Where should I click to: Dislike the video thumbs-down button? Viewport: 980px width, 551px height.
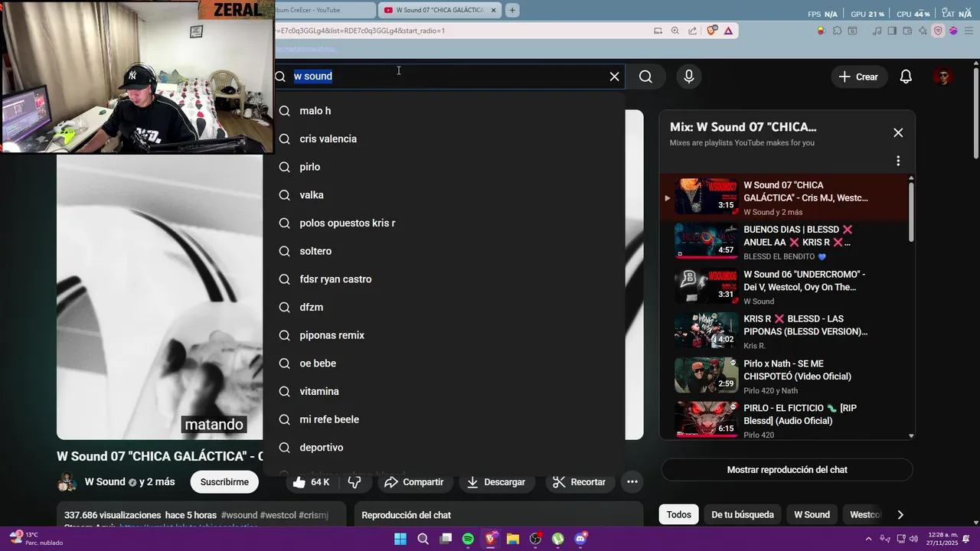[354, 482]
